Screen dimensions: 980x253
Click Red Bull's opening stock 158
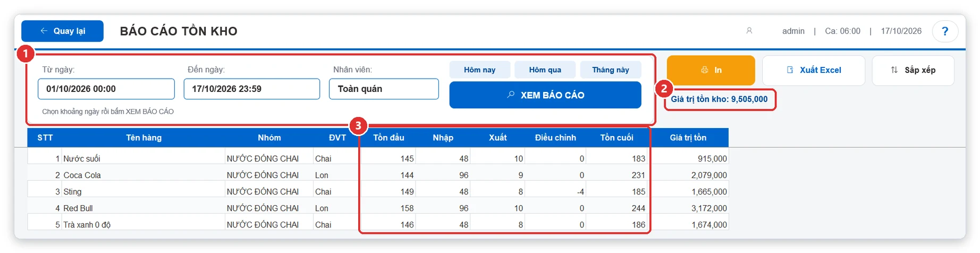407,208
